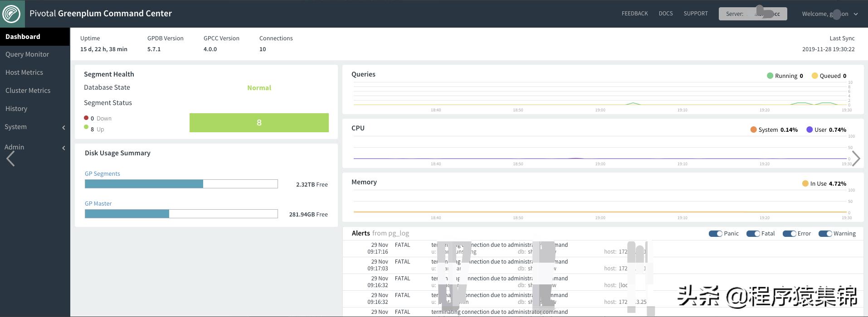Click the left carousel arrow icon
This screenshot has width=868, height=317.
[x=10, y=158]
